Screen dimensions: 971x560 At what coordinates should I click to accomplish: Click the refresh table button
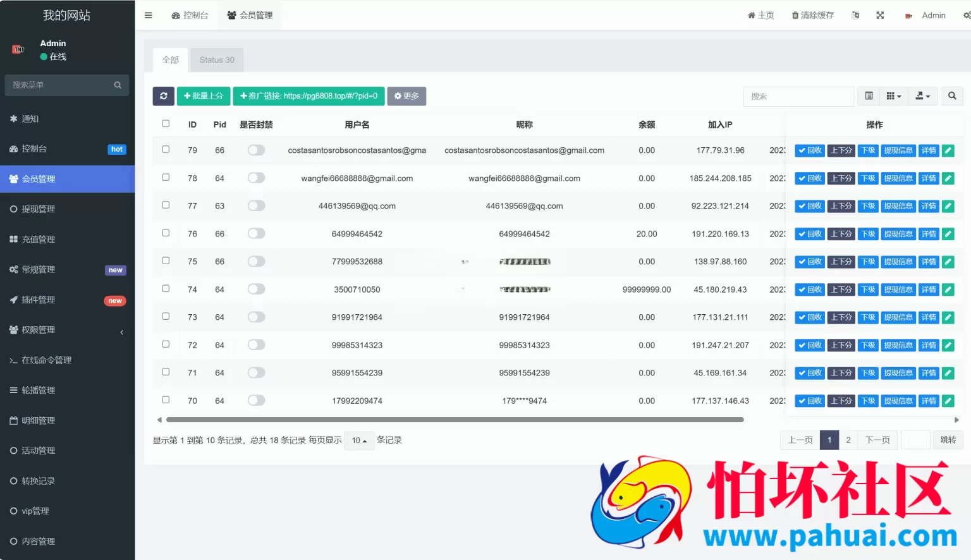(x=164, y=96)
